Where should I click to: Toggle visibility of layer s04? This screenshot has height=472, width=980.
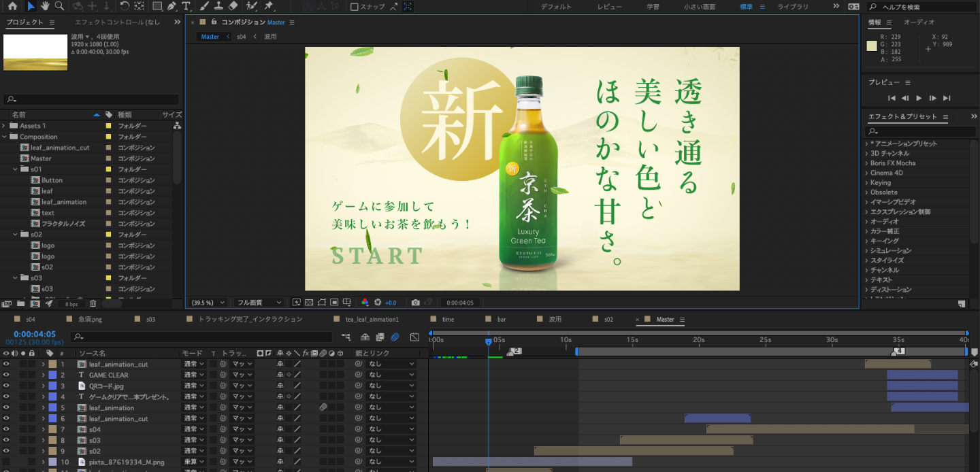6,429
